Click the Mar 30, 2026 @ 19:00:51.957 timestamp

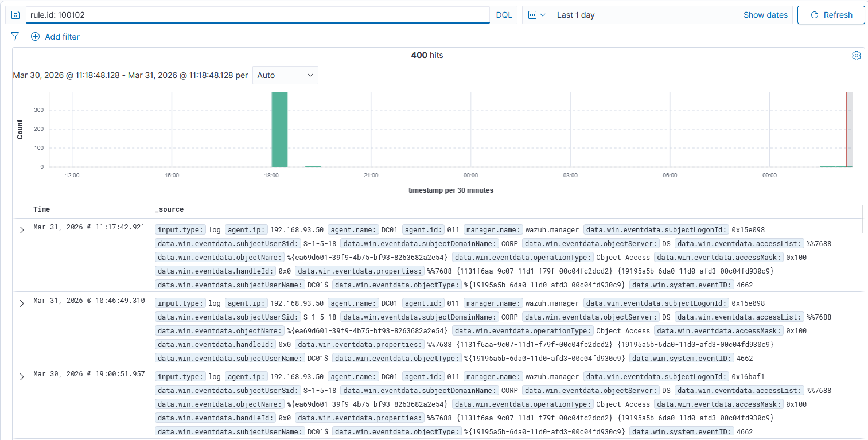[89, 374]
